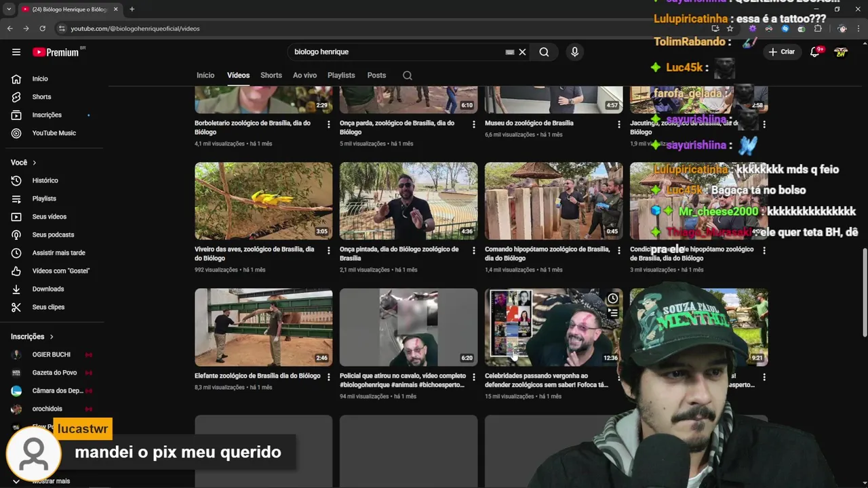
Task: Open options for Onça parda video
Action: pyautogui.click(x=474, y=125)
